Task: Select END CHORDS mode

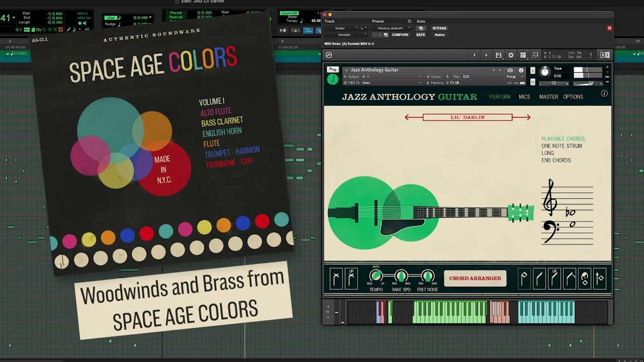Action: coord(556,160)
